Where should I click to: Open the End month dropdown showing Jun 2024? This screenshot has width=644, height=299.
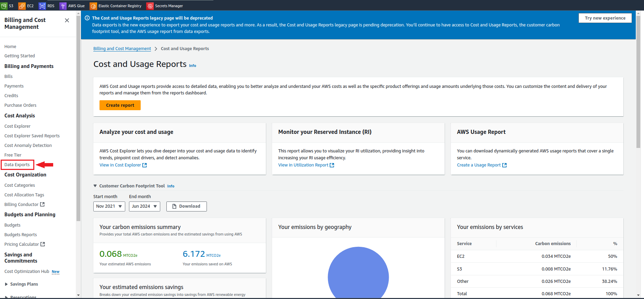click(x=144, y=206)
